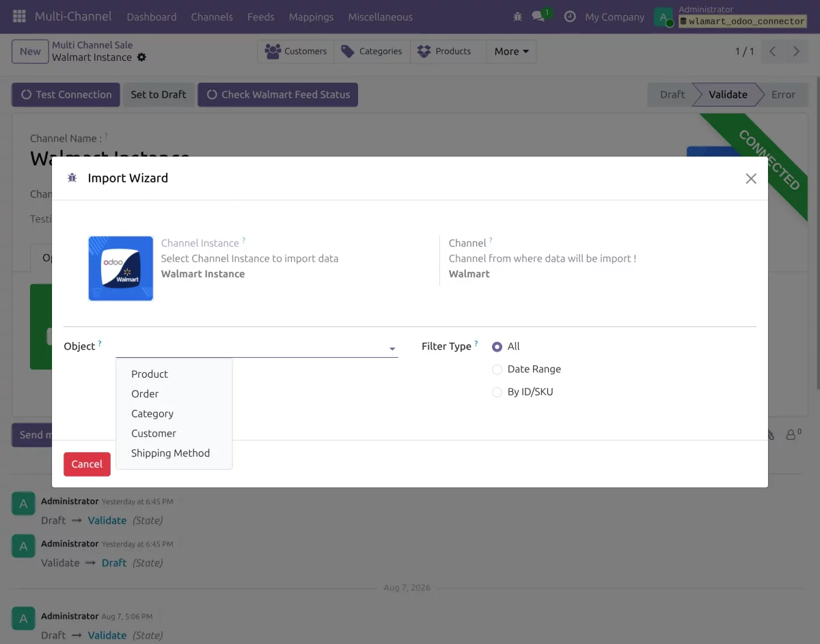Open the chat messages icon
This screenshot has height=644, width=820.
[x=538, y=16]
